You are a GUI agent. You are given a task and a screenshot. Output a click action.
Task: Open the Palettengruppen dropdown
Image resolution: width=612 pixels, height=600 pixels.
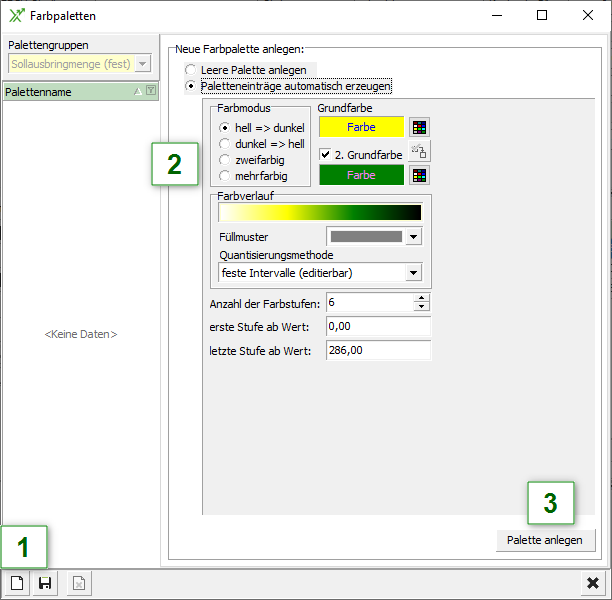point(143,64)
